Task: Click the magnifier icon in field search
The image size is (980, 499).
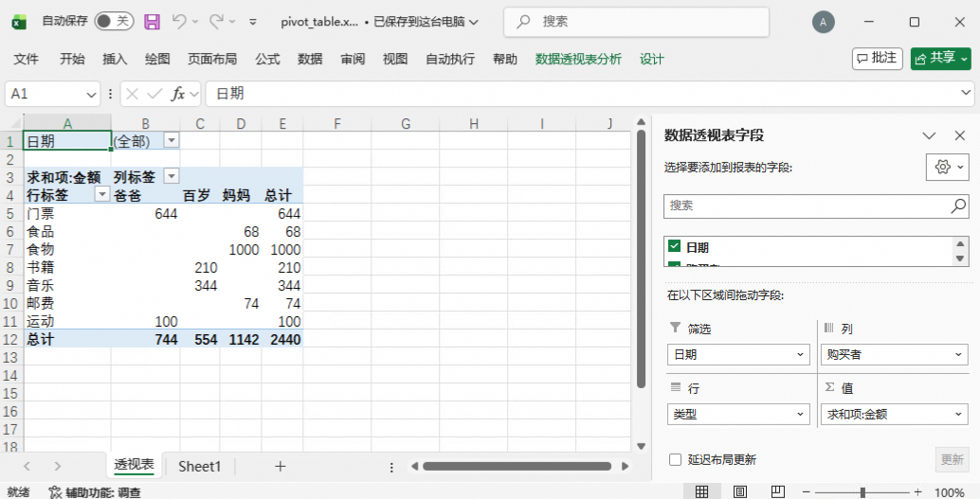Action: click(958, 205)
